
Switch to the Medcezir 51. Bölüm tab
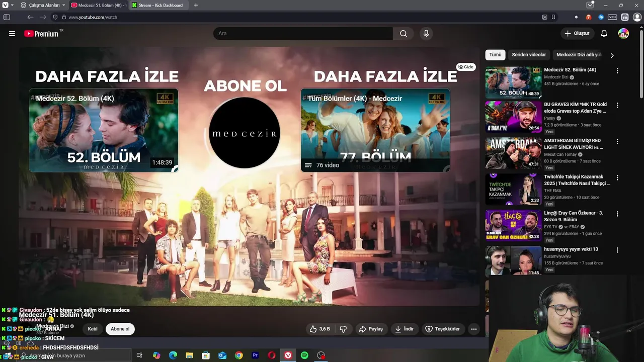99,5
